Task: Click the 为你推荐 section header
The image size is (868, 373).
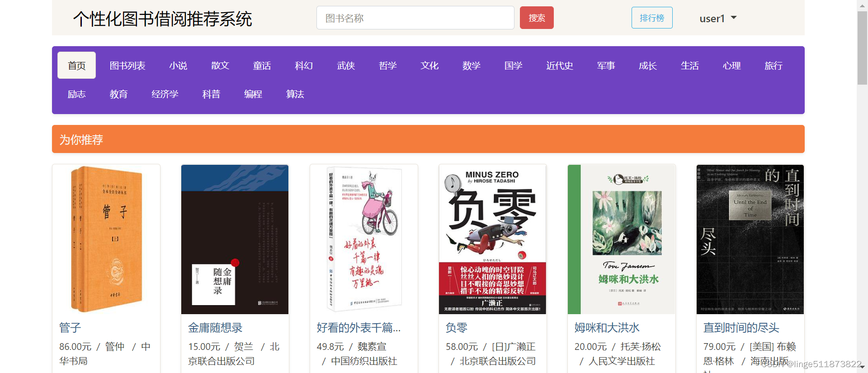Action: (428, 139)
